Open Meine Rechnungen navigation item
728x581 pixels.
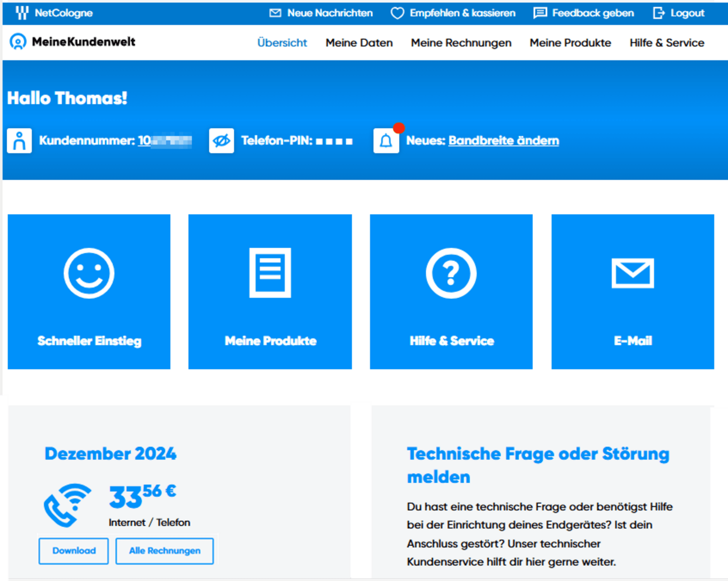point(461,42)
